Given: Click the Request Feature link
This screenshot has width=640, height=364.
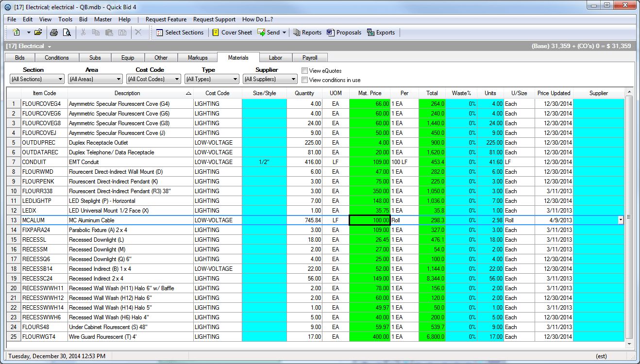Looking at the screenshot, I should 166,19.
